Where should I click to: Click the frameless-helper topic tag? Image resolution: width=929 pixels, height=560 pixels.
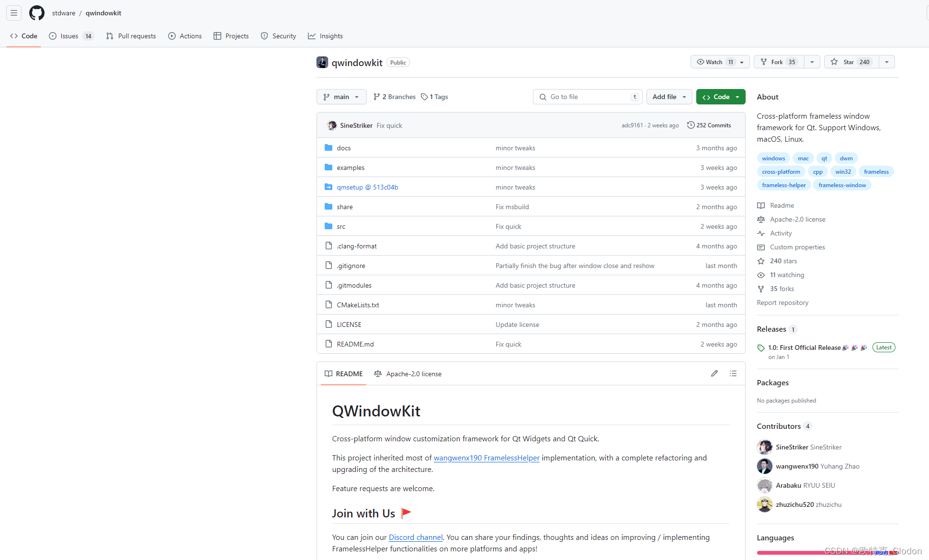pyautogui.click(x=783, y=185)
